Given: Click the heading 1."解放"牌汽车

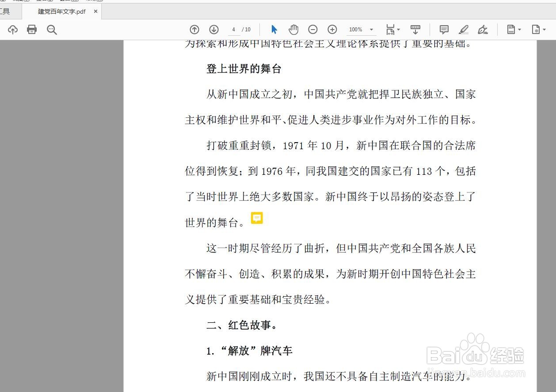Looking at the screenshot, I should pyautogui.click(x=249, y=351).
